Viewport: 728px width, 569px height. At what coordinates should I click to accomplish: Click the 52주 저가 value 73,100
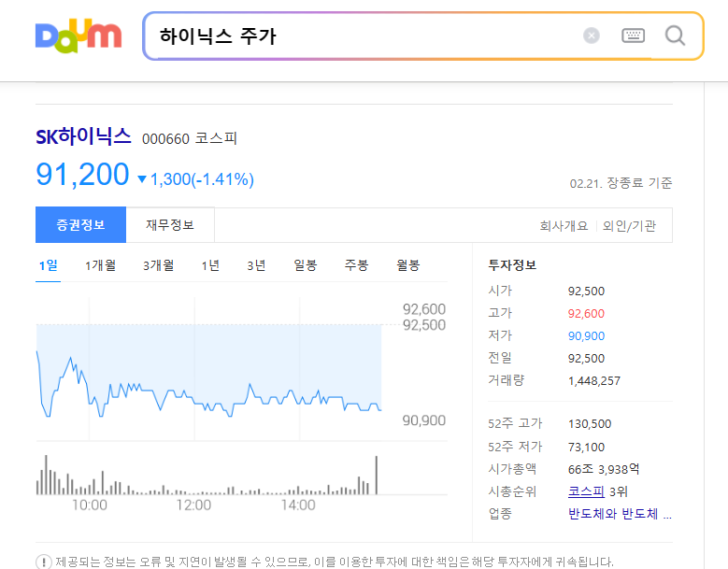coord(586,447)
